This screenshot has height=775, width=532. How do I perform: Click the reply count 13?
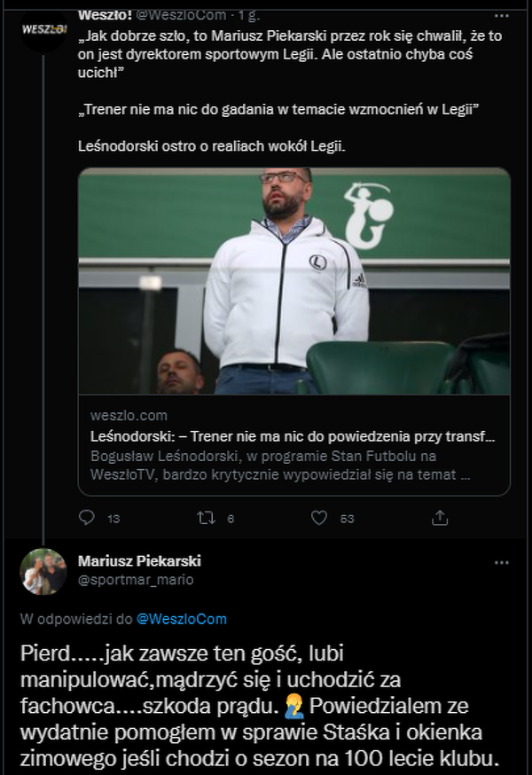113,519
